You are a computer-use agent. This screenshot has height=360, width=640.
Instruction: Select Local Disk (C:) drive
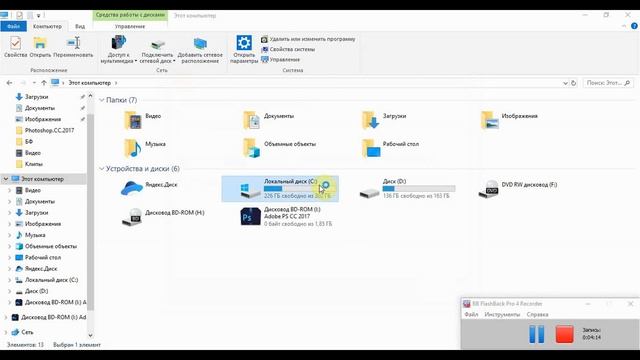pyautogui.click(x=280, y=189)
